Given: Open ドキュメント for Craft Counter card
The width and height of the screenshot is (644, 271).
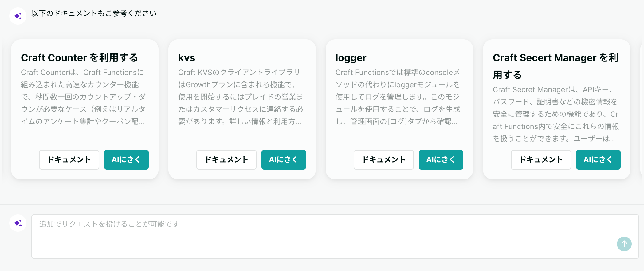Looking at the screenshot, I should pyautogui.click(x=69, y=160).
